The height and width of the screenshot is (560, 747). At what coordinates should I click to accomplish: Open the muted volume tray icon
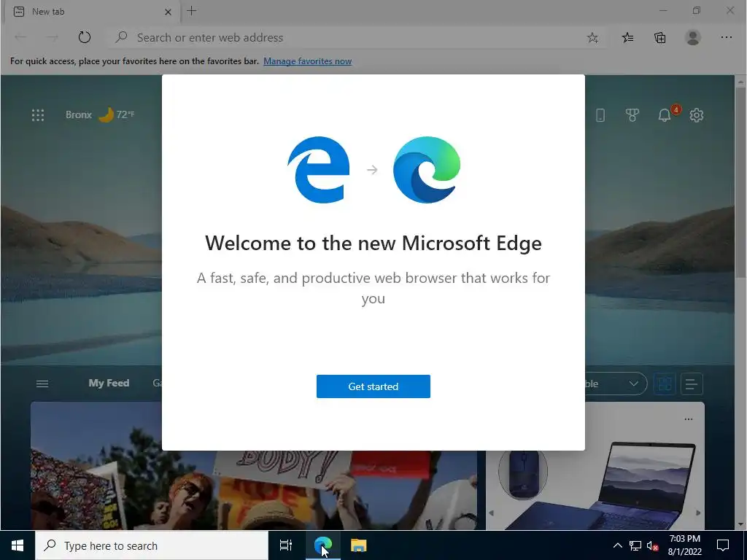pyautogui.click(x=653, y=545)
